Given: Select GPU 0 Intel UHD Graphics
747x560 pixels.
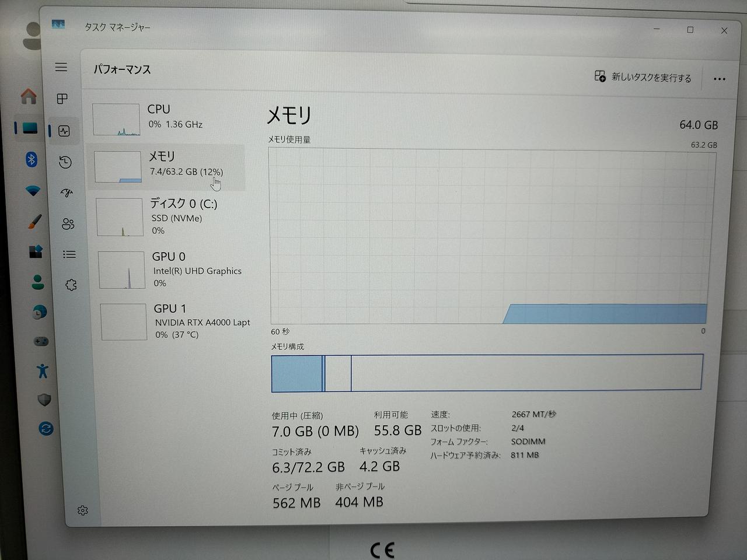Looking at the screenshot, I should click(175, 269).
